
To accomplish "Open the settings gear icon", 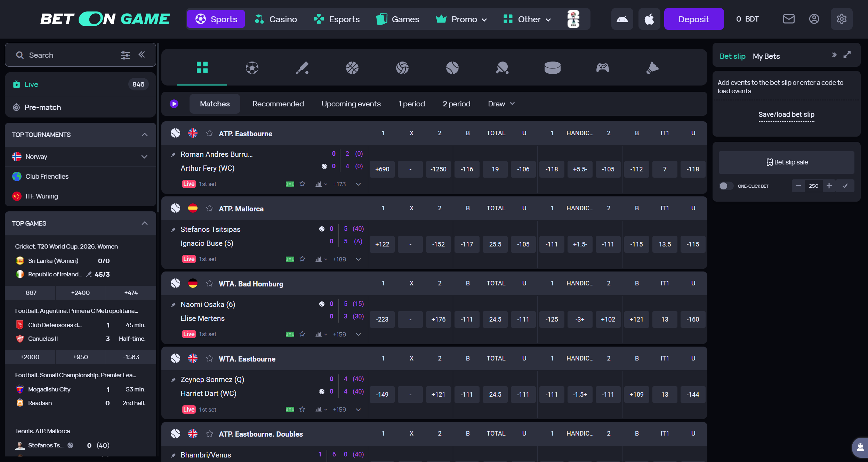I will coord(842,19).
